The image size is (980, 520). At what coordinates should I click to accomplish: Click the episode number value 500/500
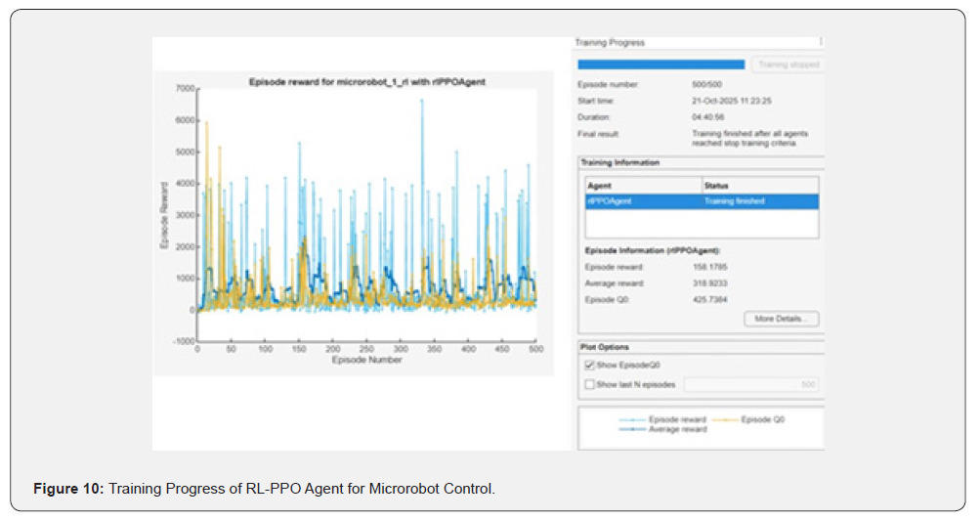[x=706, y=84]
